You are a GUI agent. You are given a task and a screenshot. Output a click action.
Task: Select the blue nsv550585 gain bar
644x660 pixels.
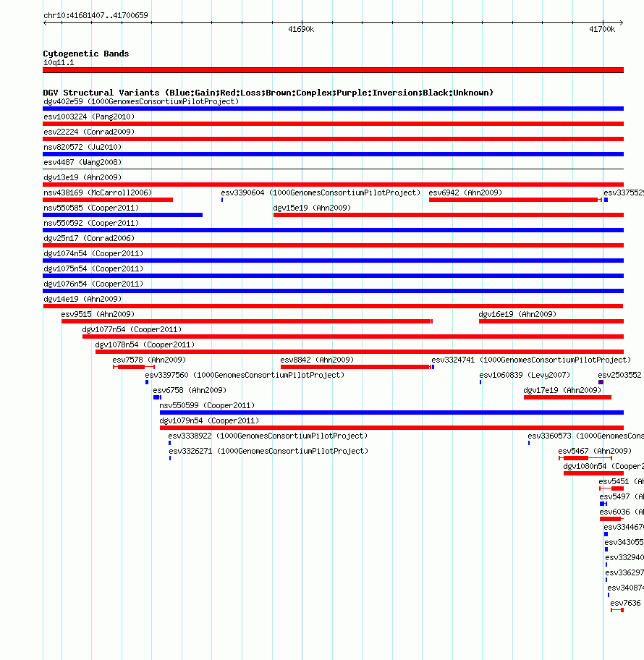tap(122, 215)
